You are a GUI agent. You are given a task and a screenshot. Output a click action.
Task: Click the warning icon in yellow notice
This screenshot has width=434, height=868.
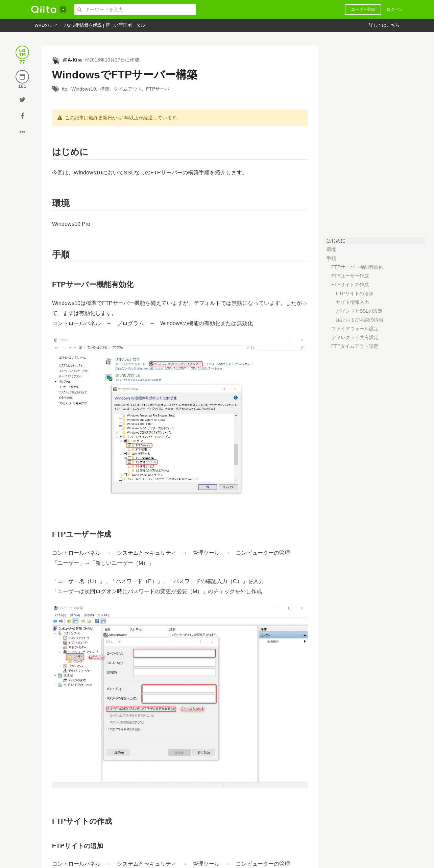(60, 118)
